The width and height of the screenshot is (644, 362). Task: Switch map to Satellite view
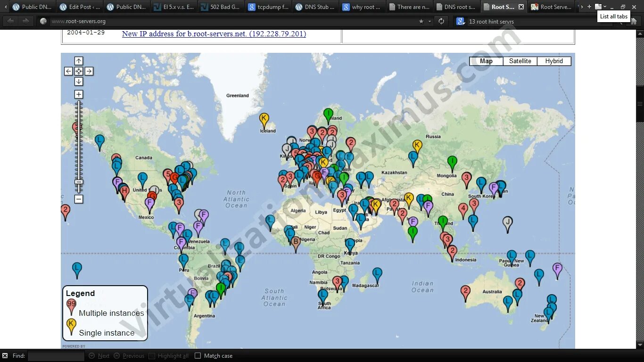click(x=520, y=61)
